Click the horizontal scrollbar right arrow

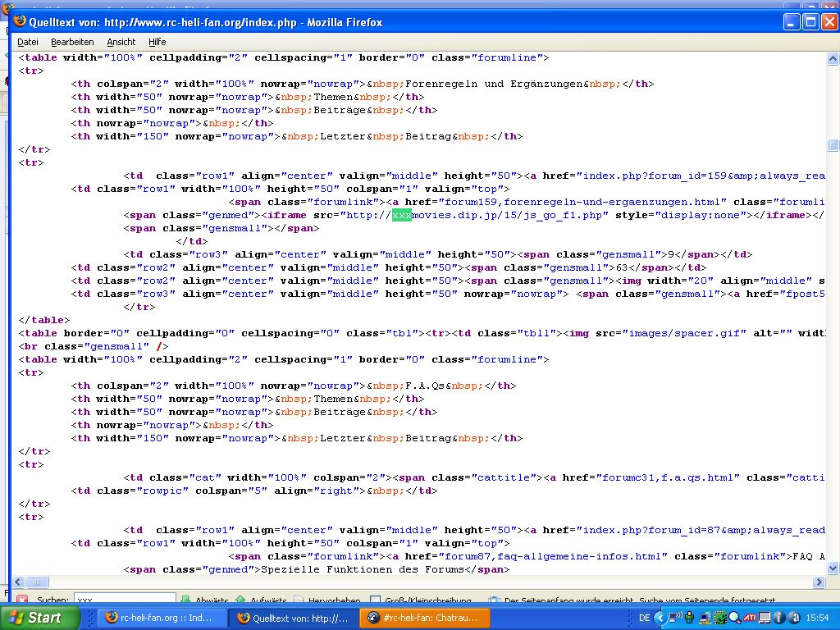(818, 582)
